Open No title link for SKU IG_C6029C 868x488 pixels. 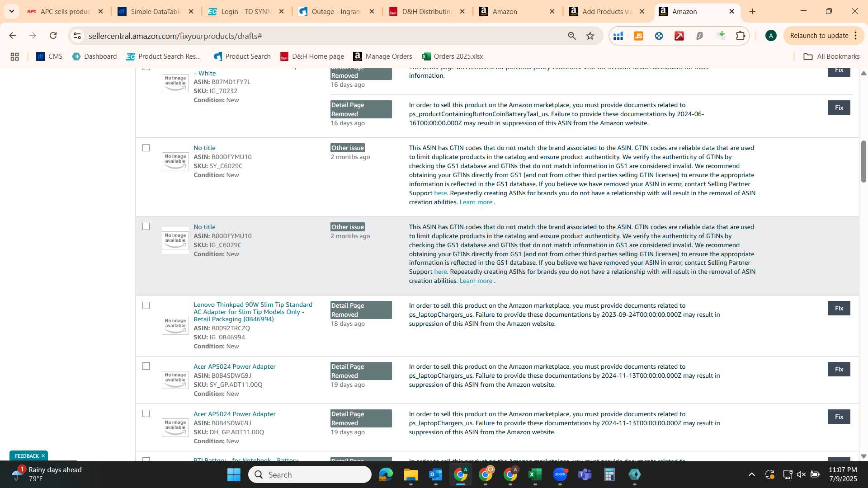click(204, 227)
